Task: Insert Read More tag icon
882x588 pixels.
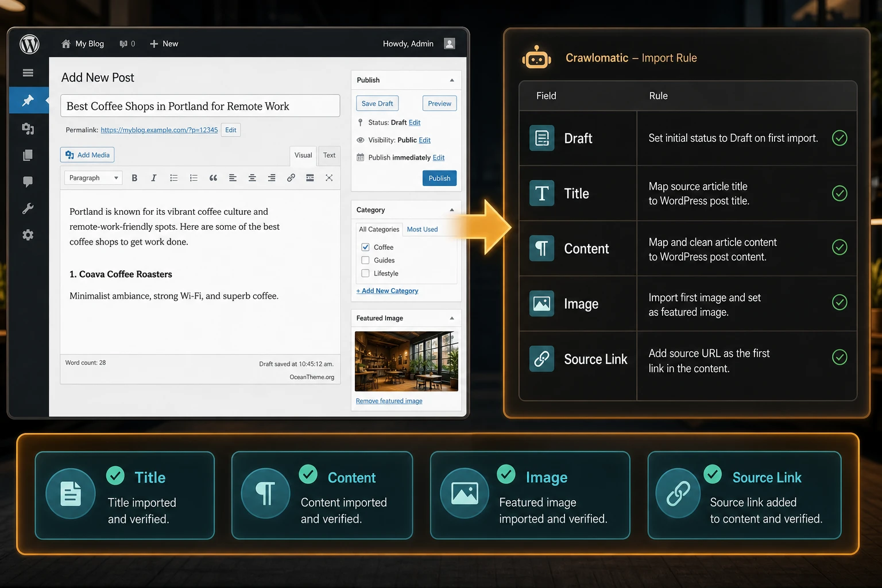Action: pos(310,178)
